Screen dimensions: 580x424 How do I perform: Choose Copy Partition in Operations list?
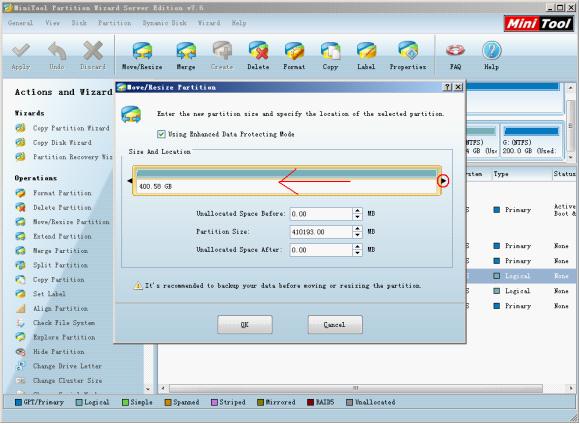(x=50, y=279)
